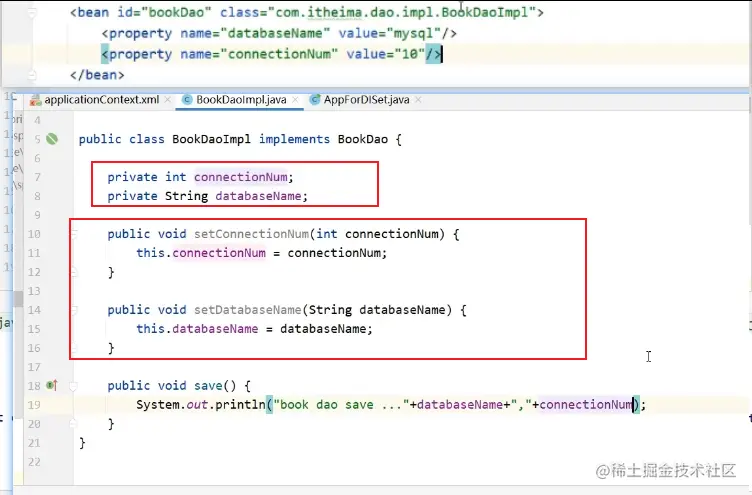
Task: Click the class icon on AppForDISet.java tab
Action: pos(315,100)
